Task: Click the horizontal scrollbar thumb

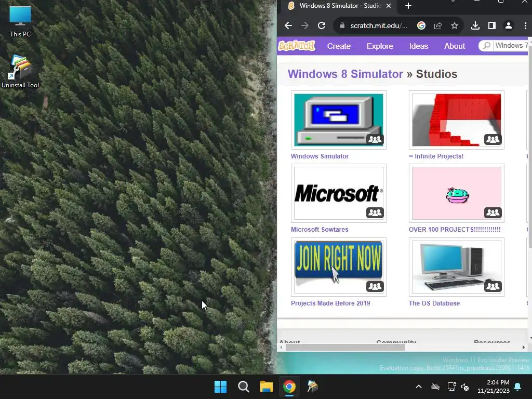Action: pyautogui.click(x=345, y=348)
